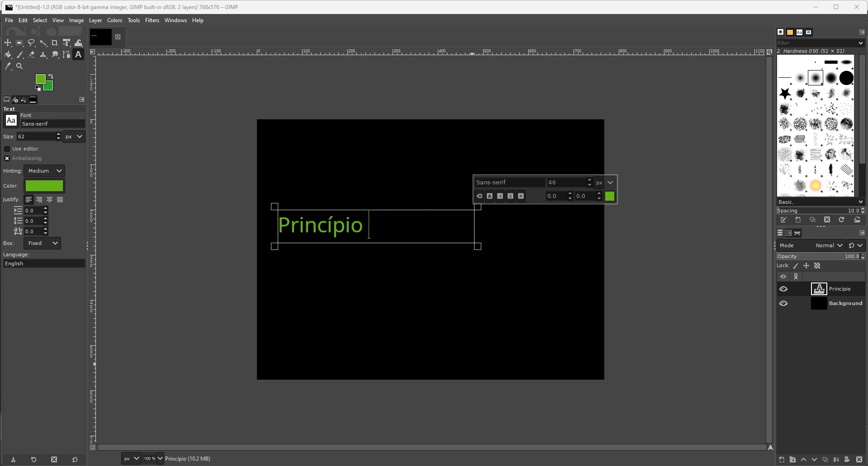Reset tool options to default values
The image size is (868, 466).
coord(75,460)
